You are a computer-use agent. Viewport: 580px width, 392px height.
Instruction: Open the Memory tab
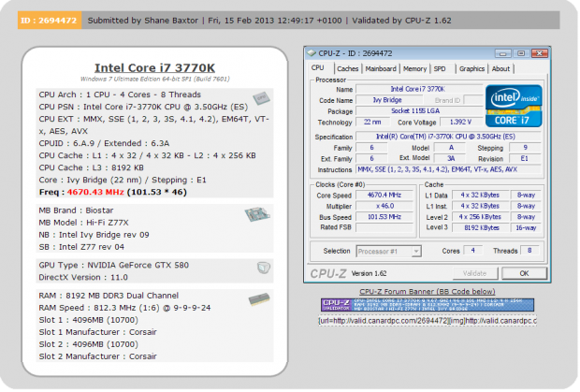[x=414, y=69]
